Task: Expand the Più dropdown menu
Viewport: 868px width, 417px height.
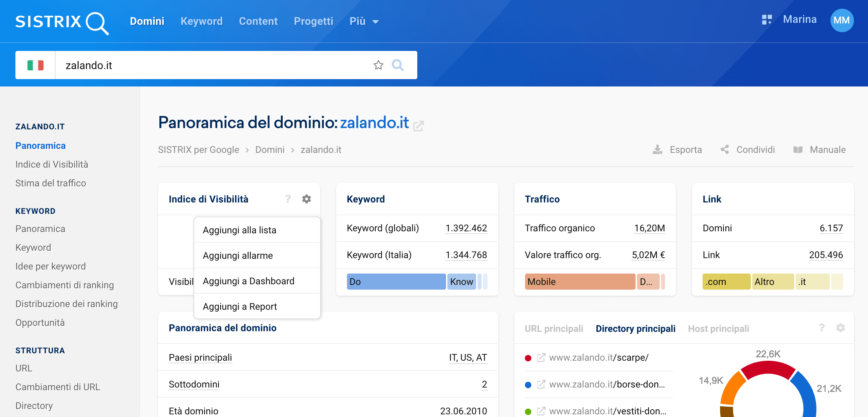Action: tap(364, 21)
